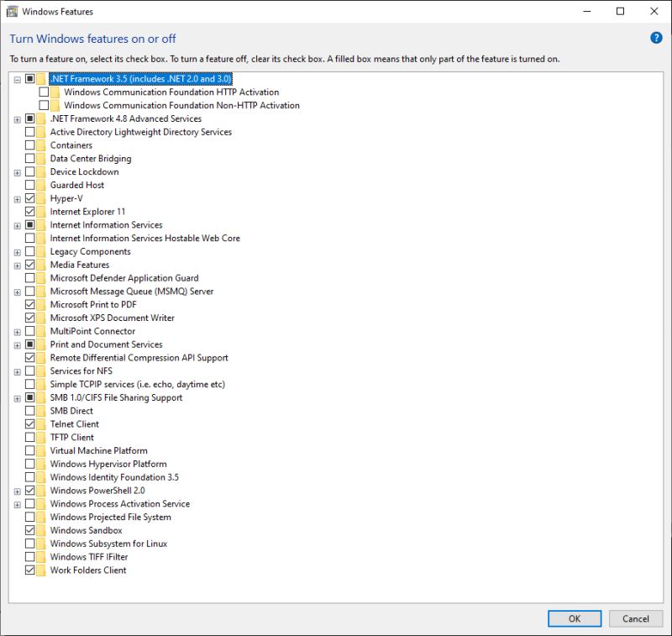Enable the Containers checkbox
Screen dimensions: 672x636
[x=29, y=145]
